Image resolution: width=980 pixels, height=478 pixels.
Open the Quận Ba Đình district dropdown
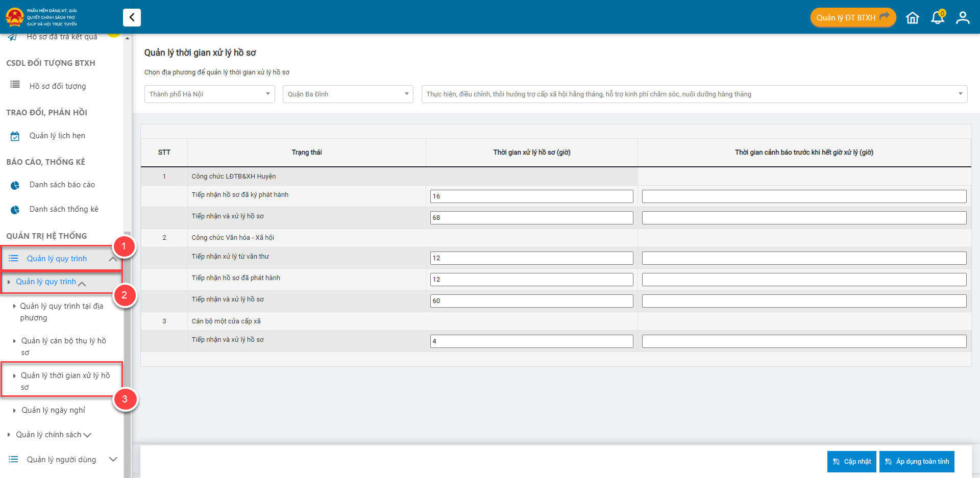pyautogui.click(x=348, y=94)
